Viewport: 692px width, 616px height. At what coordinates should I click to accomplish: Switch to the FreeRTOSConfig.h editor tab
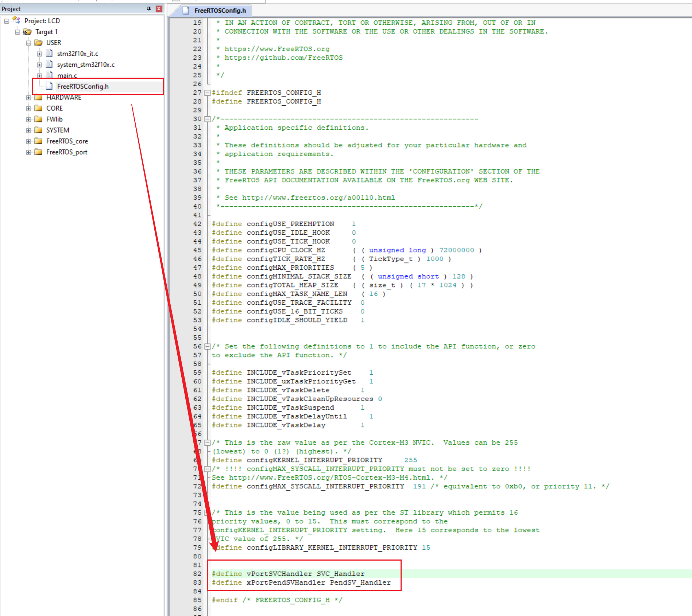click(220, 11)
